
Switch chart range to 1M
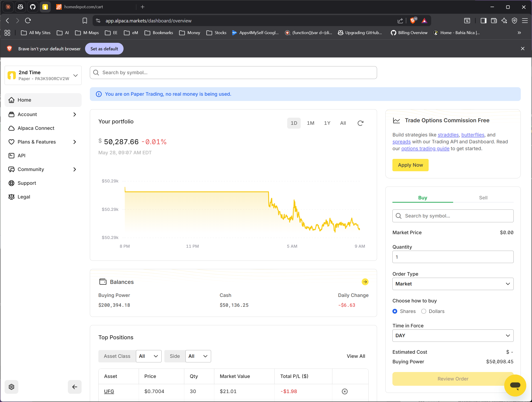311,123
